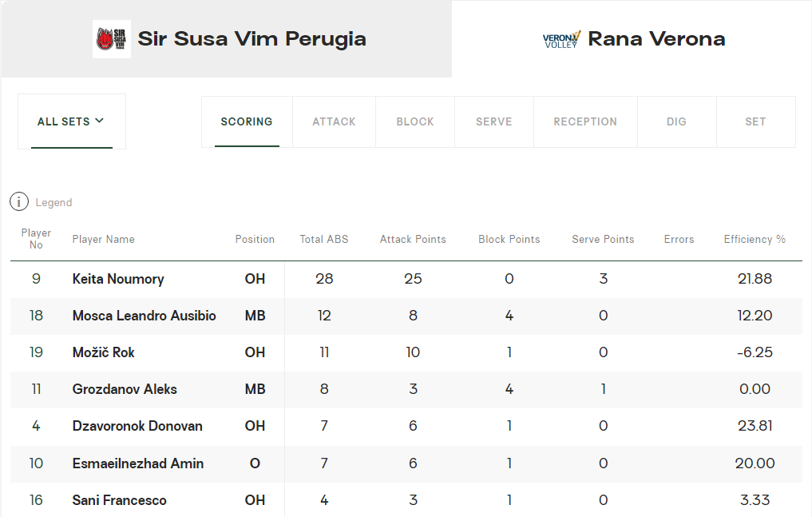Select the Rana Verona team header
This screenshot has height=517, width=812.
(656, 39)
